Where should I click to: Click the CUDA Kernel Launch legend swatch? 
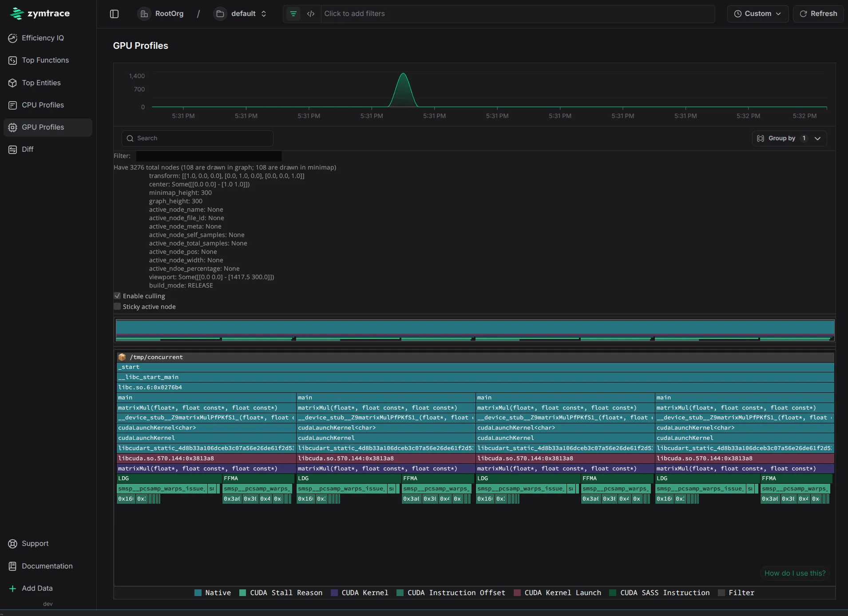pyautogui.click(x=517, y=592)
